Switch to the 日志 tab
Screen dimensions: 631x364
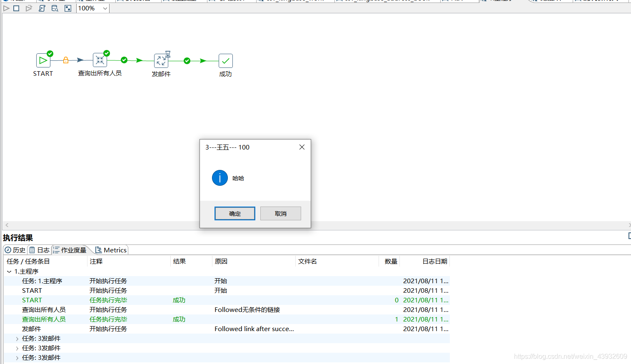click(x=39, y=250)
